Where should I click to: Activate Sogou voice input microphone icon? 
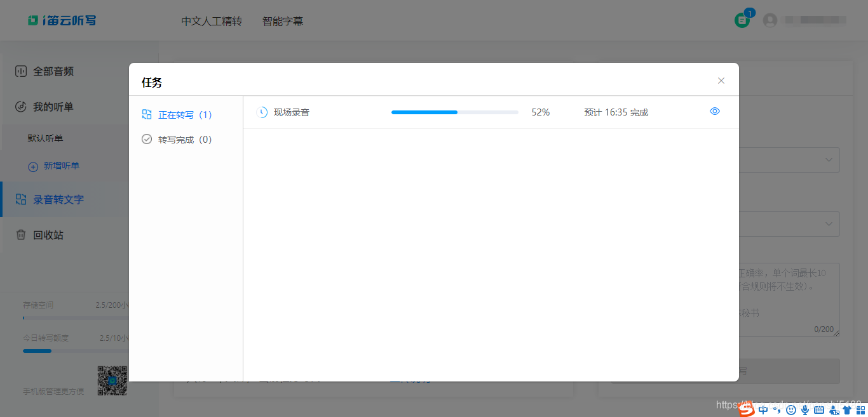(x=805, y=409)
